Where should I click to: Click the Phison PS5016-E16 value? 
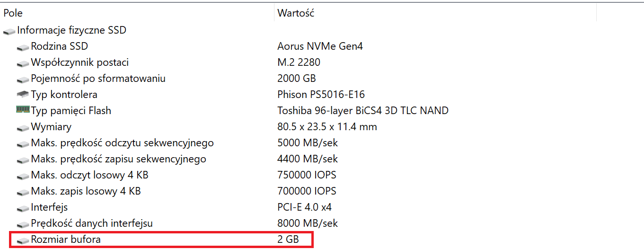point(321,95)
